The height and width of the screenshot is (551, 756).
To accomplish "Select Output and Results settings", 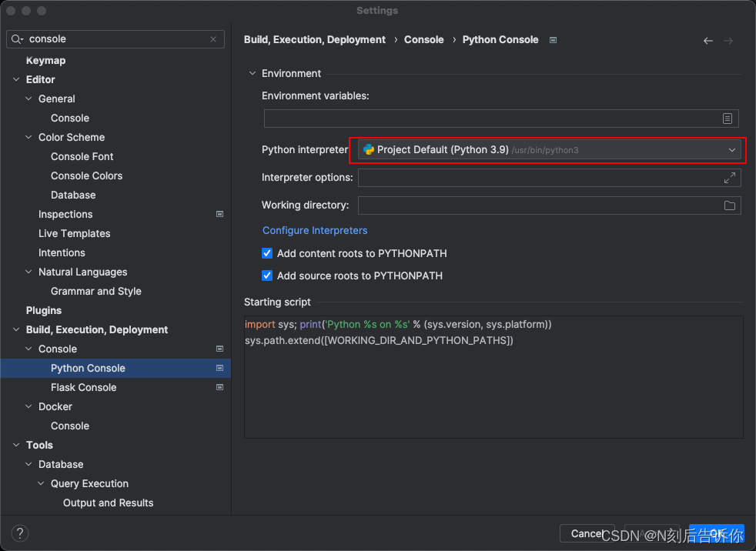I will [108, 503].
